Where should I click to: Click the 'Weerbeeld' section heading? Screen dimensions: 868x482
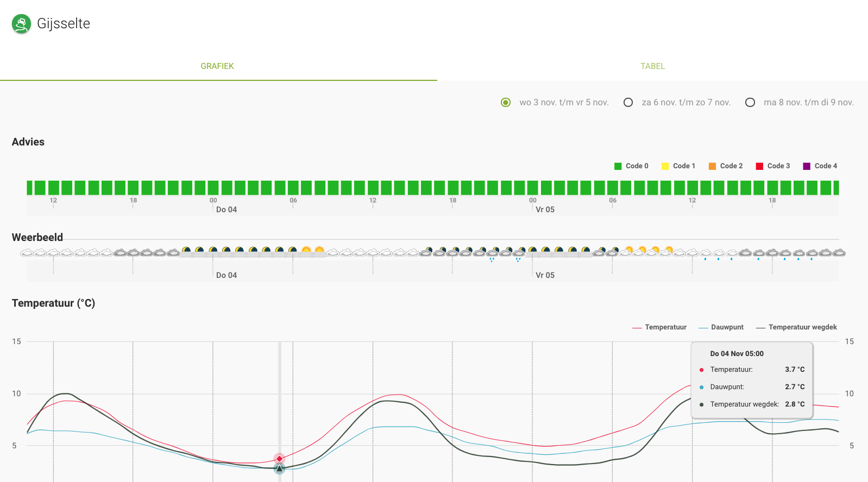tap(37, 237)
